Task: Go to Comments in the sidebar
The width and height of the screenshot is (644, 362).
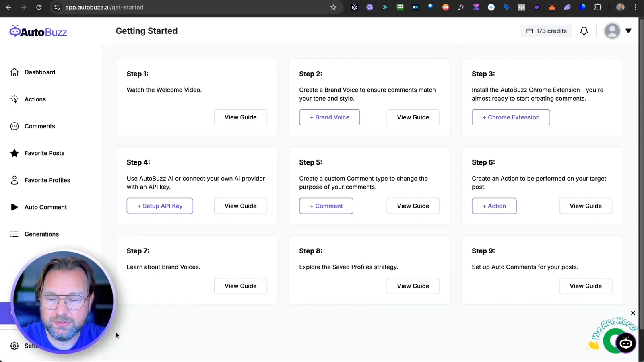Action: click(x=39, y=126)
